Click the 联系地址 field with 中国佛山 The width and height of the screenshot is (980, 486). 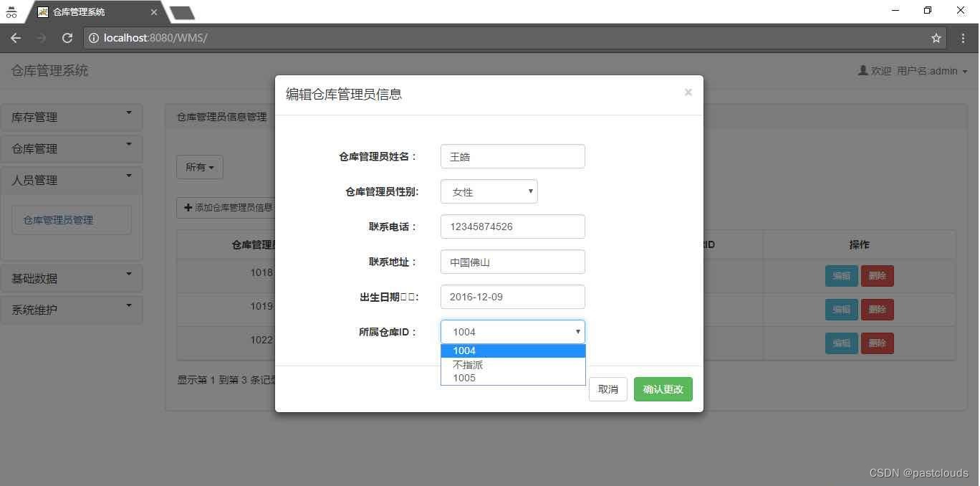click(513, 262)
